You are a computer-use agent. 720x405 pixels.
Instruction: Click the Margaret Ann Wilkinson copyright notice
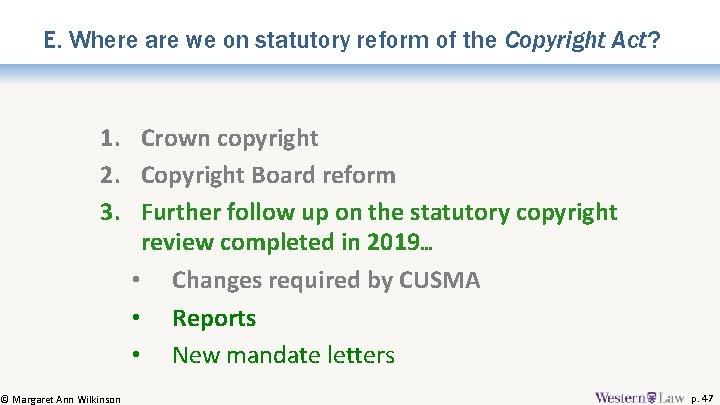tap(61, 399)
